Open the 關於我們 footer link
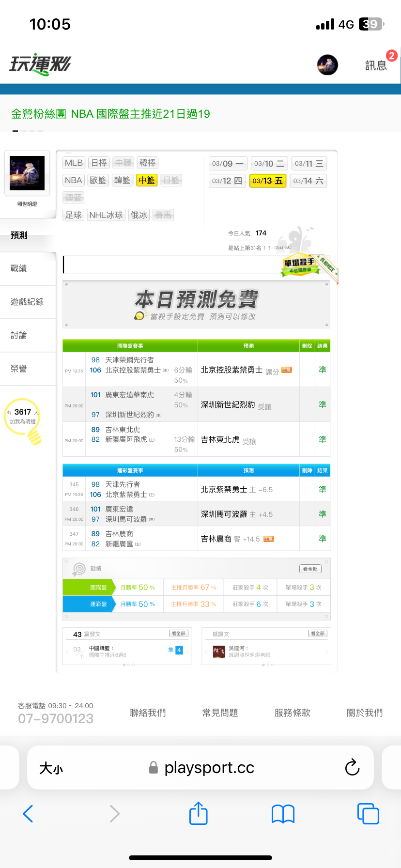 coord(365,713)
